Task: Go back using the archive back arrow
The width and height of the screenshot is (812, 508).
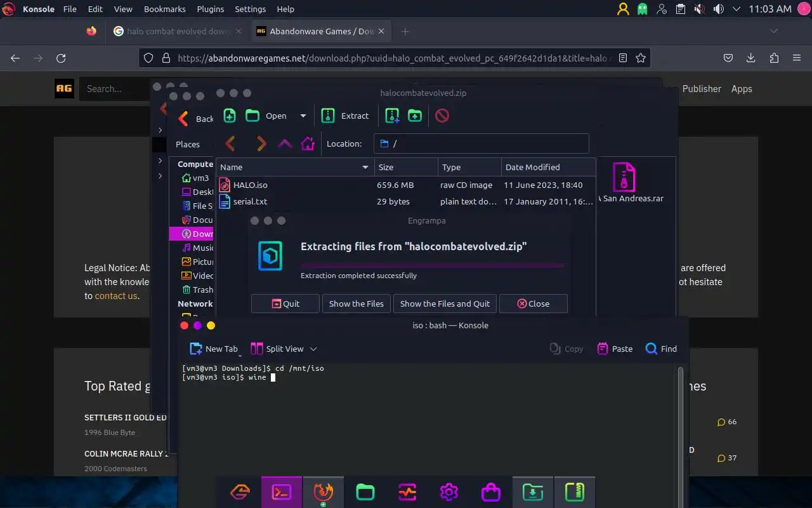Action: [230, 144]
